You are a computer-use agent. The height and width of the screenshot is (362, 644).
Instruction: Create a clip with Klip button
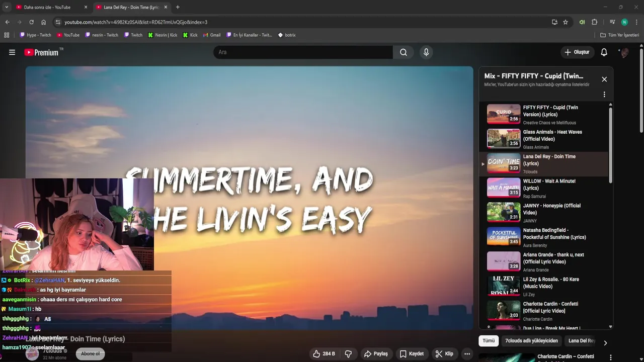coord(444,354)
